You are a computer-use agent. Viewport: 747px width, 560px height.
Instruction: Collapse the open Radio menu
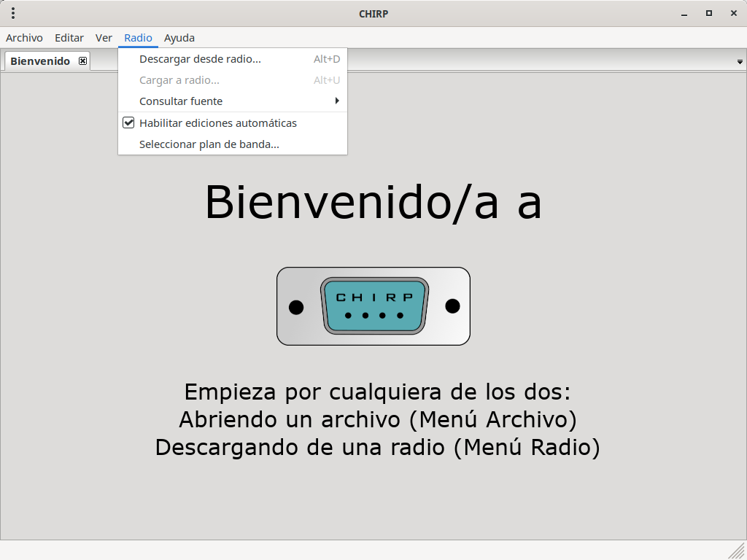click(138, 38)
